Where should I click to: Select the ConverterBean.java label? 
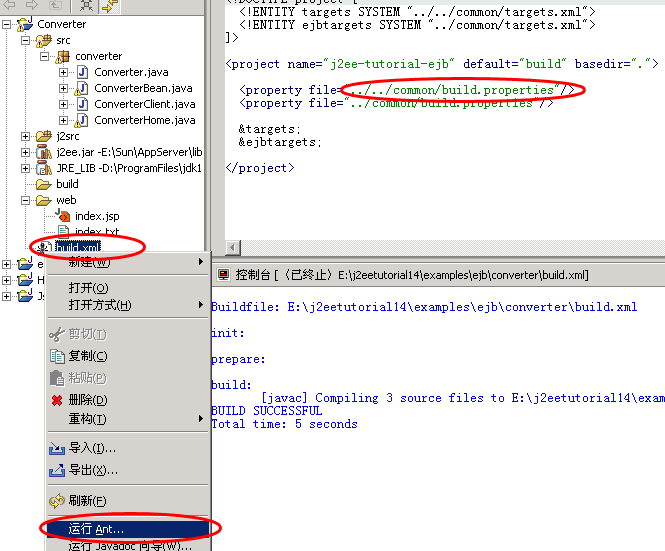pyautogui.click(x=143, y=88)
